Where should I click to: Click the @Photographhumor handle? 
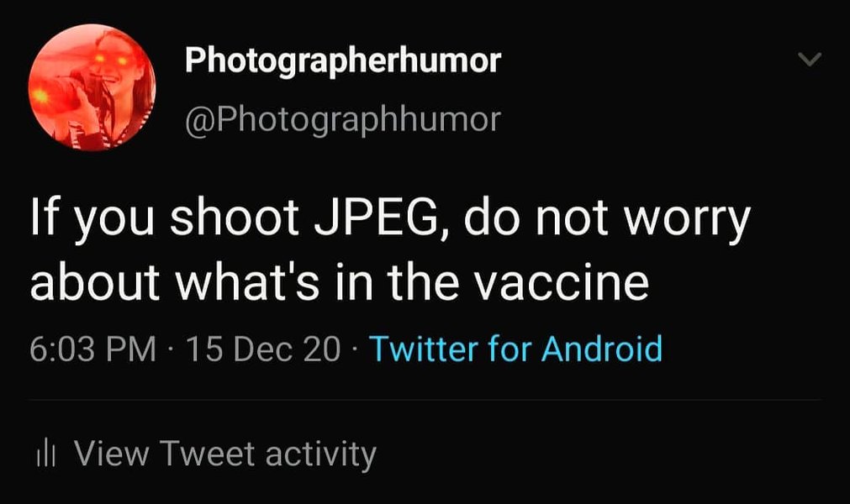pyautogui.click(x=342, y=119)
